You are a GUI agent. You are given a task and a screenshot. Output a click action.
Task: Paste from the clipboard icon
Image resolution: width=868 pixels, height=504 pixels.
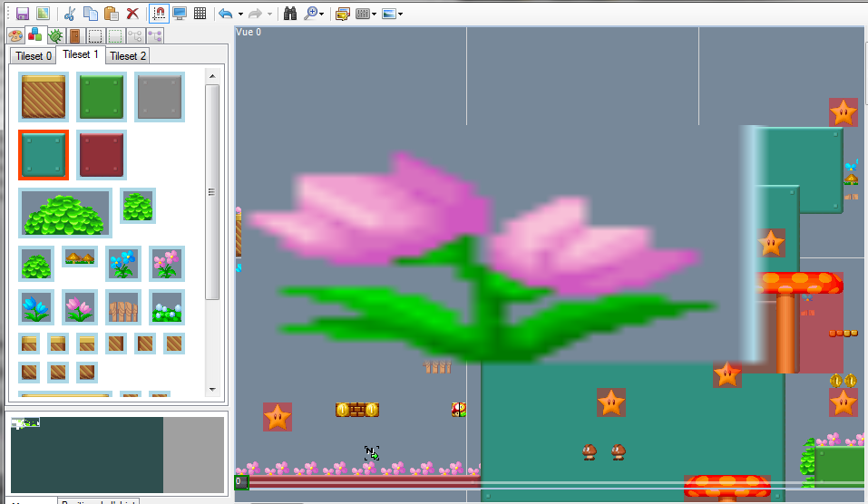[112, 14]
